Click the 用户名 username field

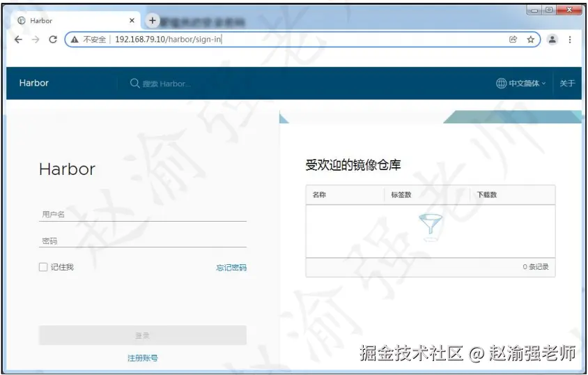[x=143, y=215]
